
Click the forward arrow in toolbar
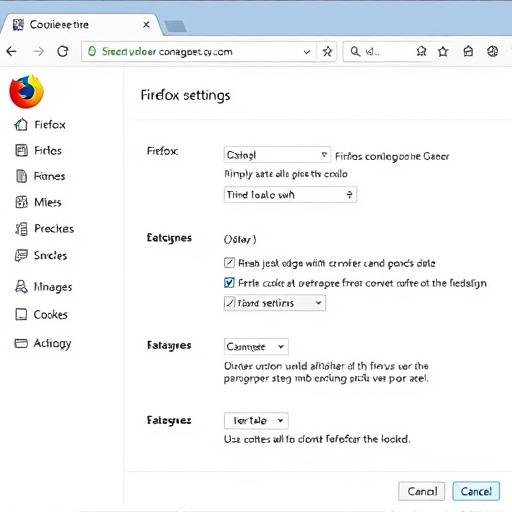pyautogui.click(x=38, y=52)
